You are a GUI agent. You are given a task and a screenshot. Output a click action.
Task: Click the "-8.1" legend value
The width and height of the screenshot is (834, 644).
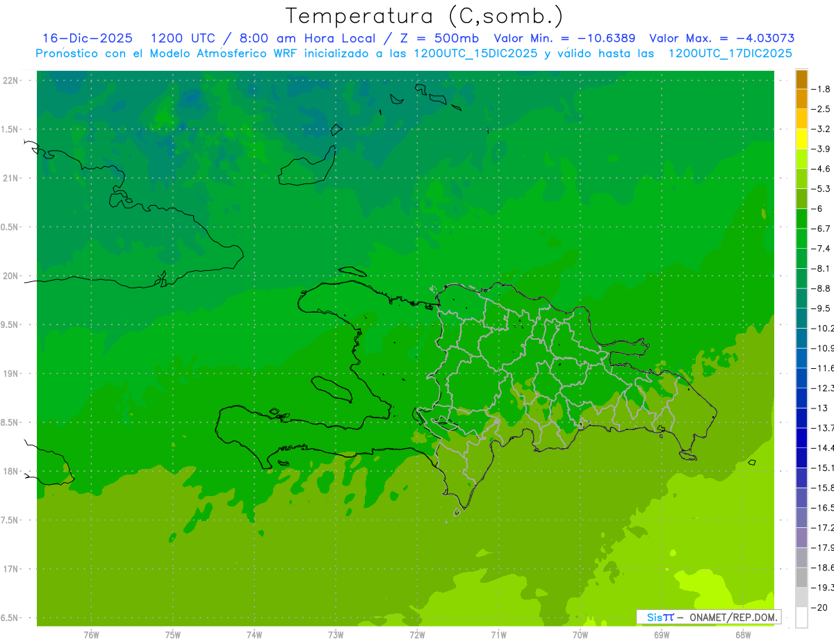pos(822,268)
